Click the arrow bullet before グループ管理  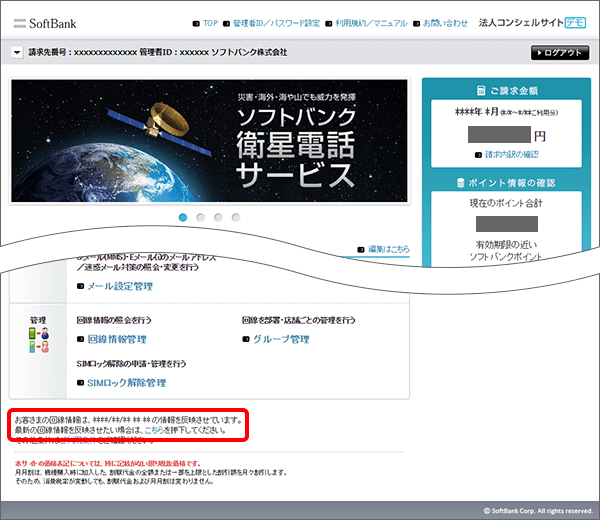246,339
